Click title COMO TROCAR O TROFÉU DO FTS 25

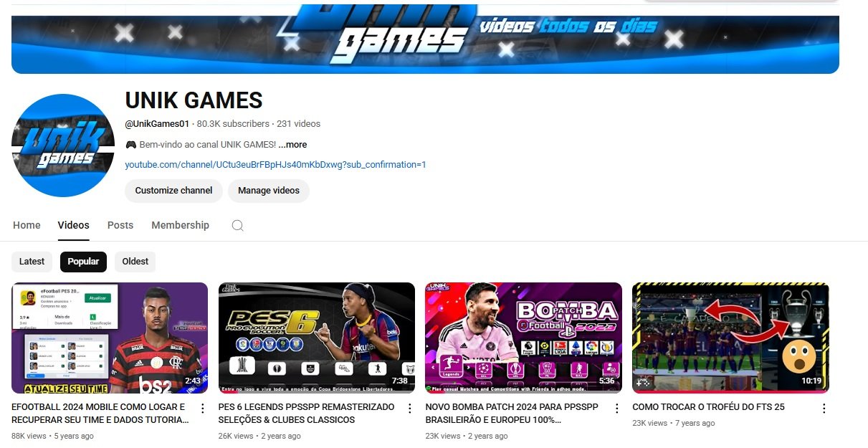pos(708,407)
